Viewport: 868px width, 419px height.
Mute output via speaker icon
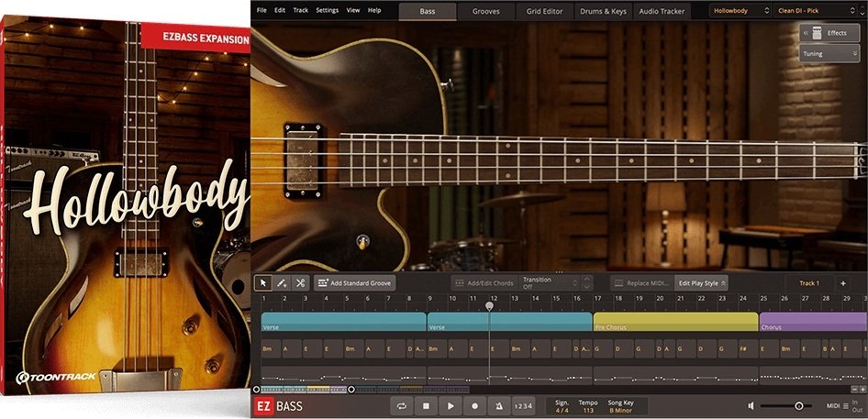pos(751,406)
